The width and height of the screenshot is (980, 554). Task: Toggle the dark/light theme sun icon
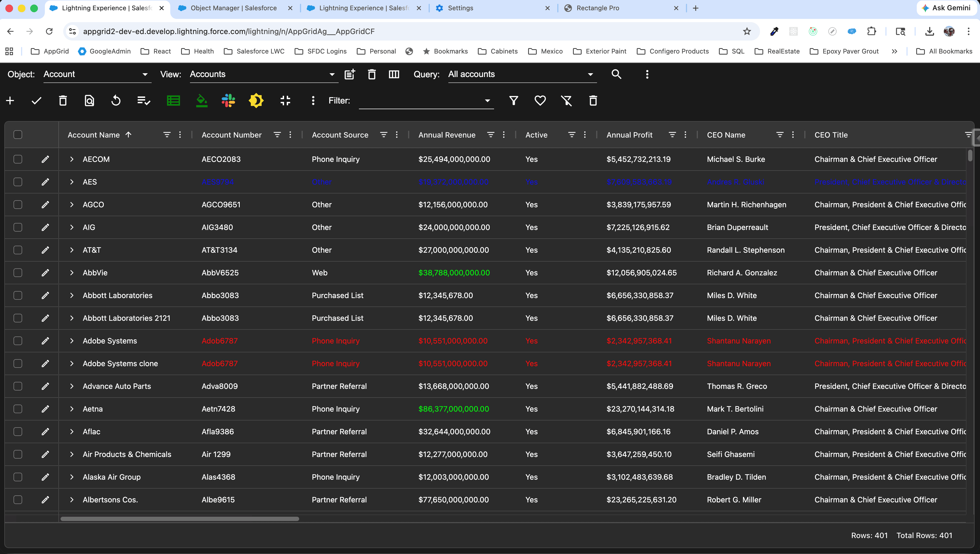click(x=256, y=101)
